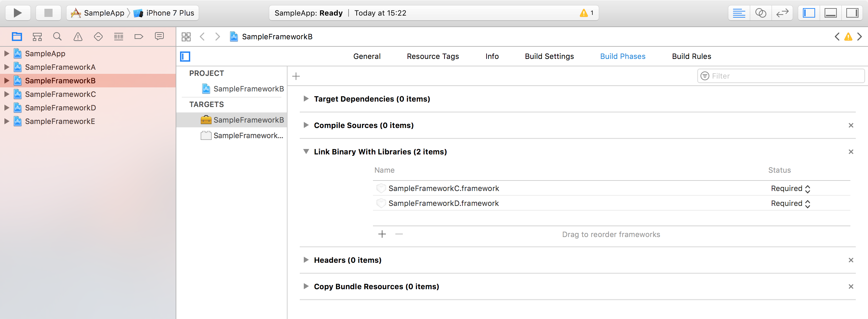Add a new build phase
868x319 pixels.
(x=296, y=76)
